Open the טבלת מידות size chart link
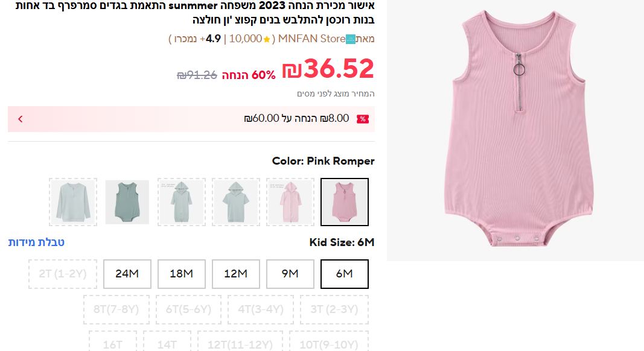 click(36, 242)
